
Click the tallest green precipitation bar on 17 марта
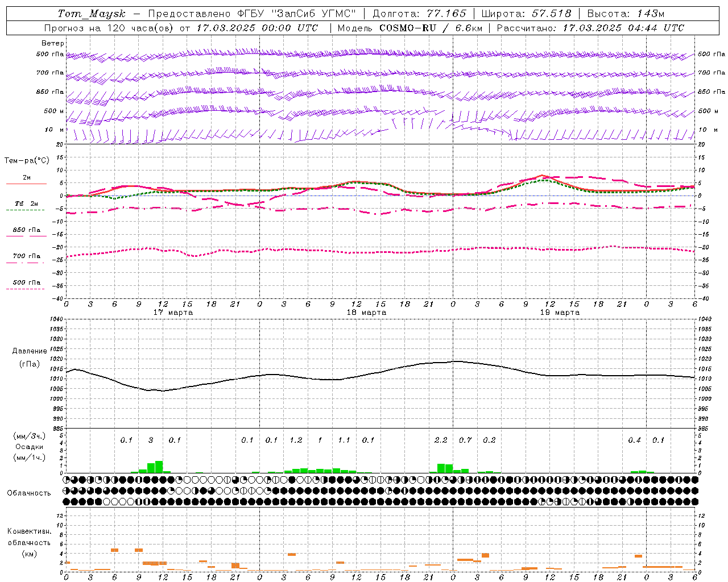159,467
